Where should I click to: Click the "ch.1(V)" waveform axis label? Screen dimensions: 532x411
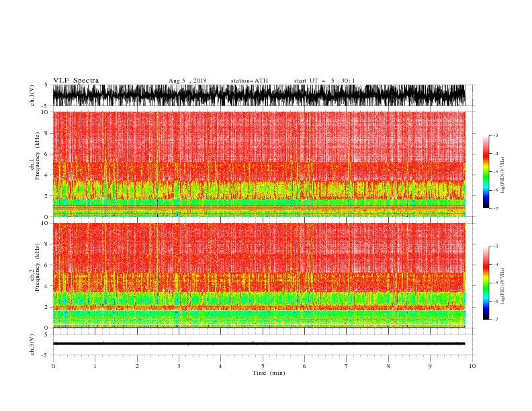click(x=32, y=95)
